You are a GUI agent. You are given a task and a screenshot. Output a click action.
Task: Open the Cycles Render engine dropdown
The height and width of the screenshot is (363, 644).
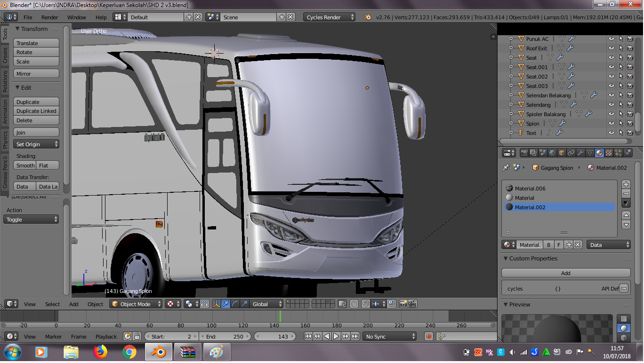329,16
